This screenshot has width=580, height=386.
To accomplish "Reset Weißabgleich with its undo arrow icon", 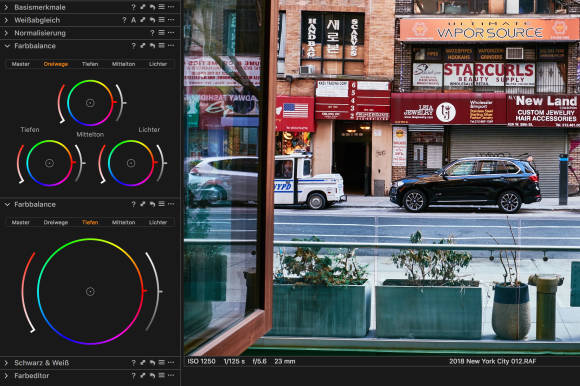I will click(152, 20).
